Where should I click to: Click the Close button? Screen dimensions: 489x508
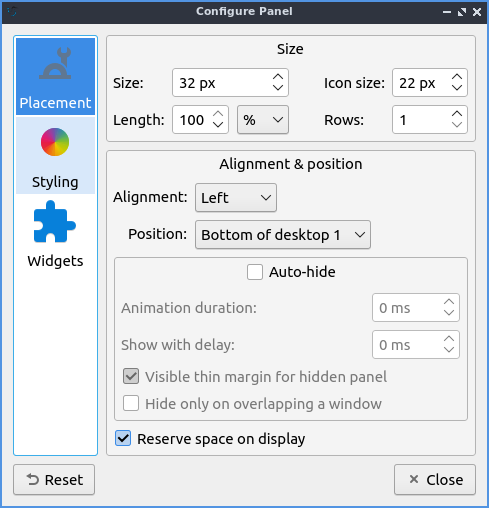coord(435,480)
